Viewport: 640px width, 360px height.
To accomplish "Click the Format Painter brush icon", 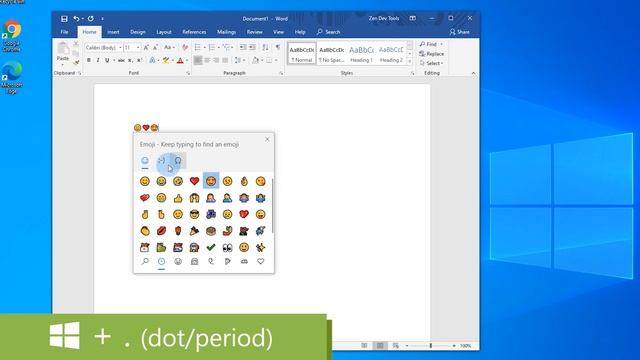I will (x=76, y=62).
